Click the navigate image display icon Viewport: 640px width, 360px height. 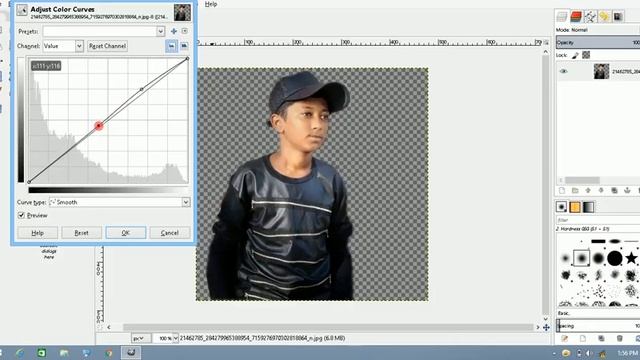coord(546,327)
